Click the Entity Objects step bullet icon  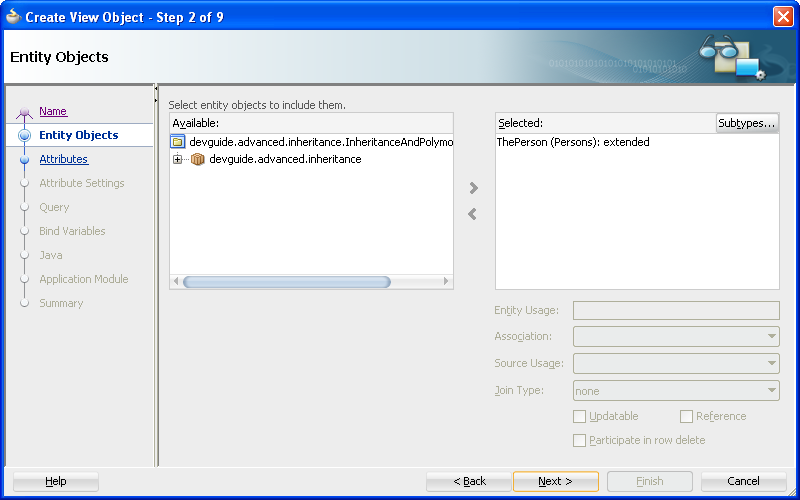[24, 135]
